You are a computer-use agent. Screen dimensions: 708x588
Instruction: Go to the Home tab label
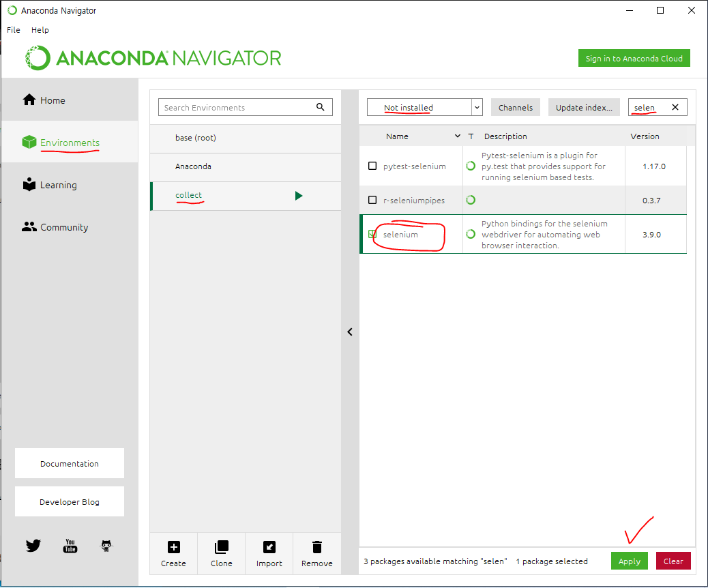coord(53,100)
